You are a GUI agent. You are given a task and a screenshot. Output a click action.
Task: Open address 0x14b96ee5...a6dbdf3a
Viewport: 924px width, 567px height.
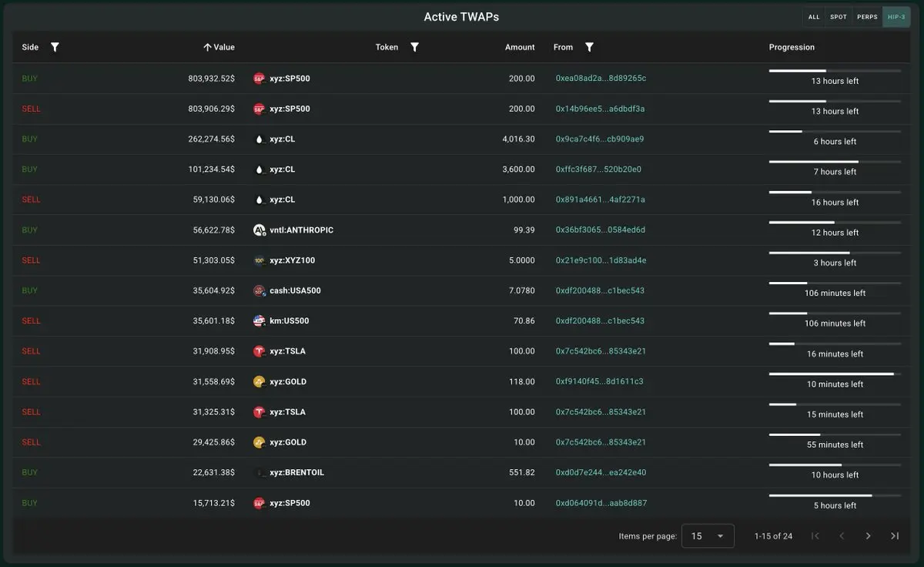coord(600,109)
